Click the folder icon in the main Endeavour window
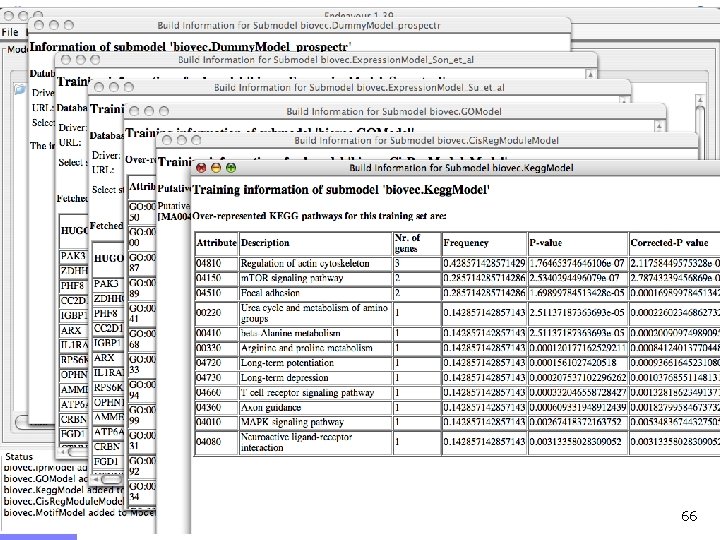 pos(20,89)
